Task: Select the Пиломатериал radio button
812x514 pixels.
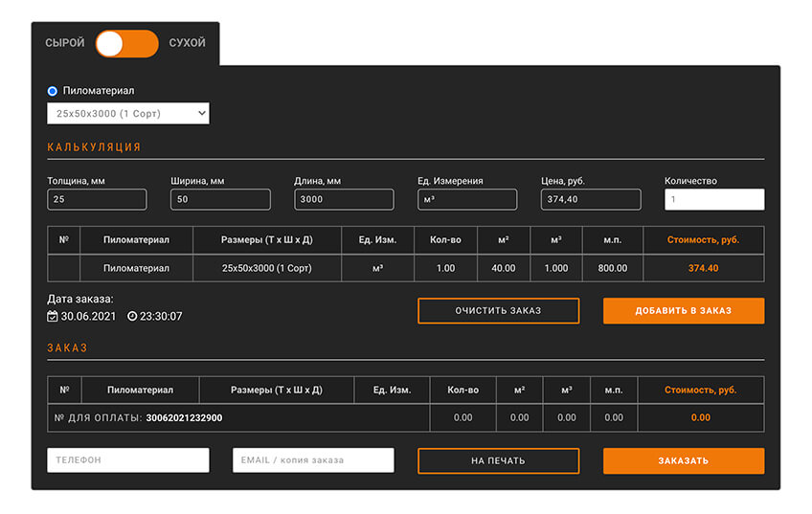Action: pyautogui.click(x=53, y=91)
